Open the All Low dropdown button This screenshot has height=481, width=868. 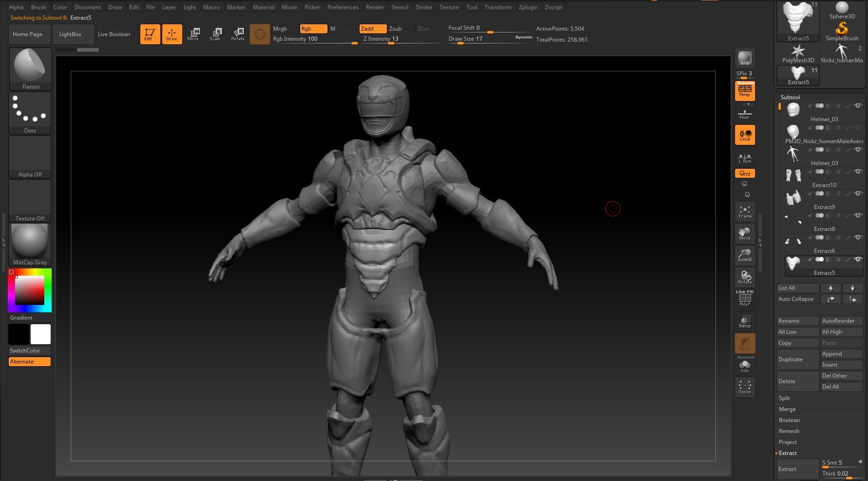(x=787, y=331)
